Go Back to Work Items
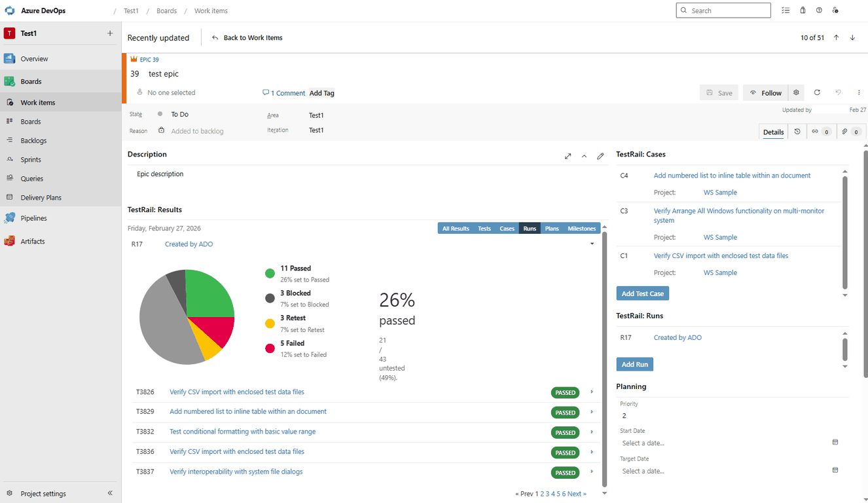 pyautogui.click(x=247, y=38)
